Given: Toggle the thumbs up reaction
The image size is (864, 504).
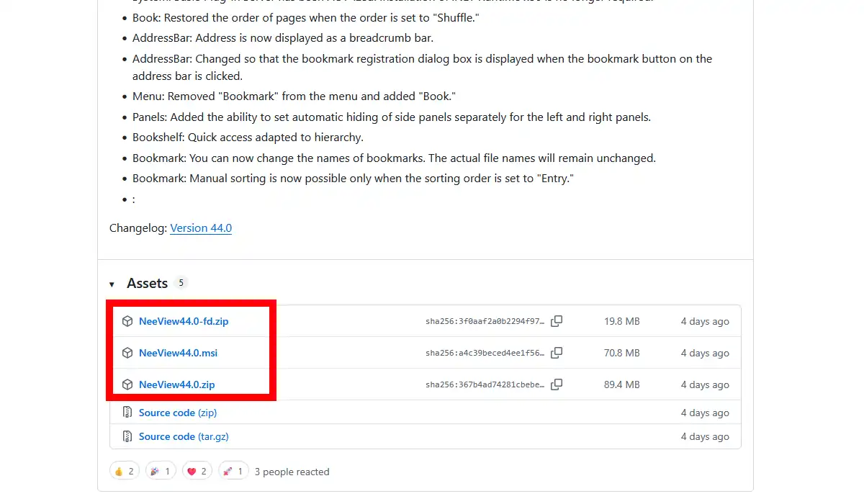Looking at the screenshot, I should (x=125, y=472).
